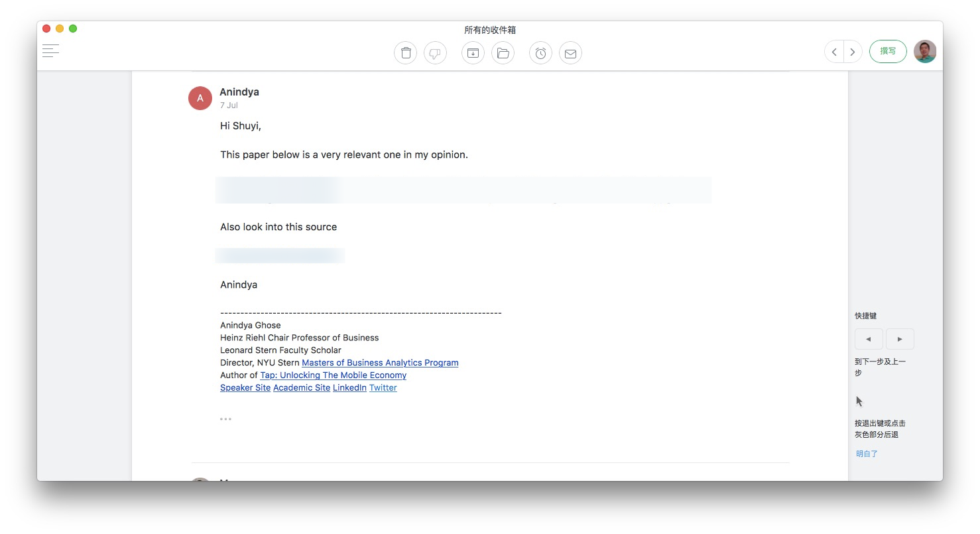Viewport: 980px width, 534px height.
Task: Click the 撰写 compose button
Action: 888,52
